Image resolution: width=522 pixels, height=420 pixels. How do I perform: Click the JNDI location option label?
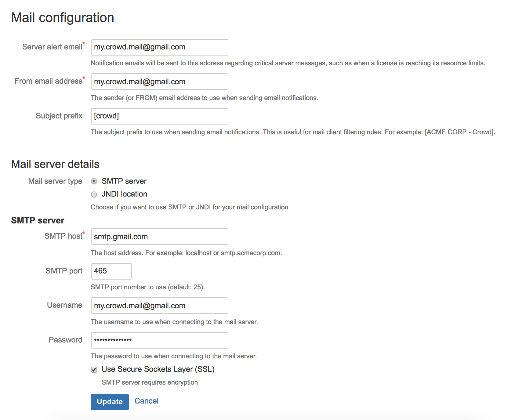tap(124, 194)
